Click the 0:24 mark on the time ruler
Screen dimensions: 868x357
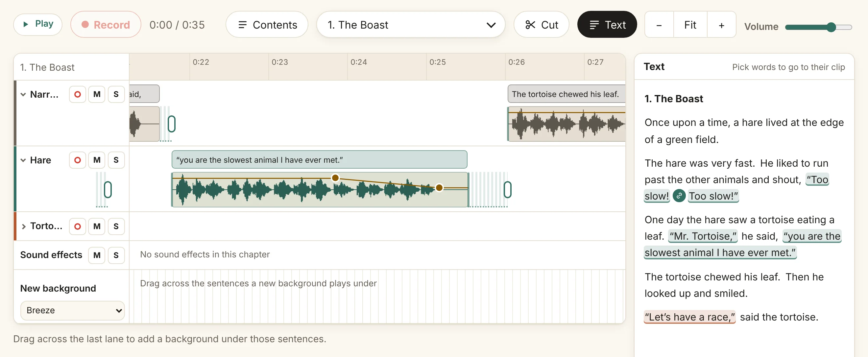point(358,62)
